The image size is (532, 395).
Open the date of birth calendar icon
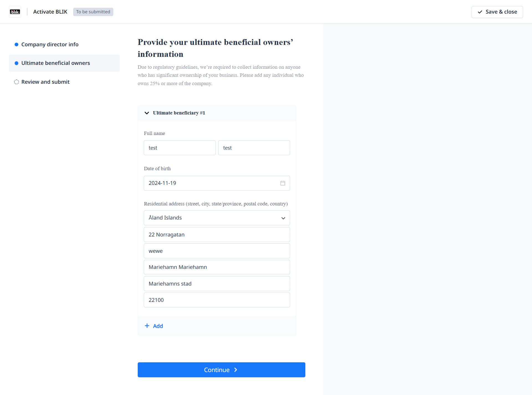[283, 183]
